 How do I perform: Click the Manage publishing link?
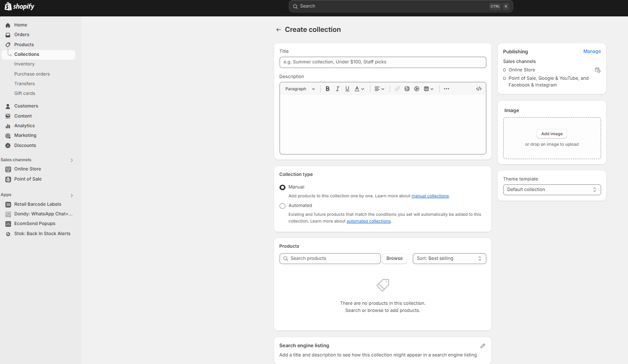tap(592, 52)
